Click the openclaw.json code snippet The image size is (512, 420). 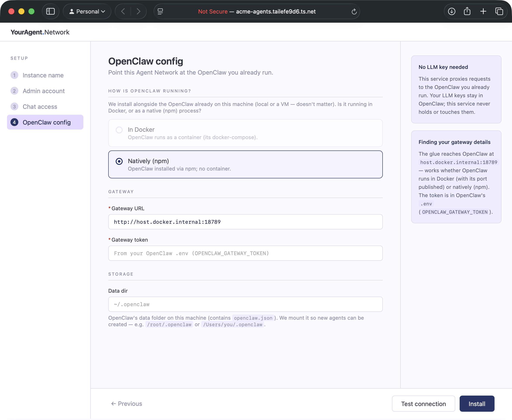[x=253, y=318]
